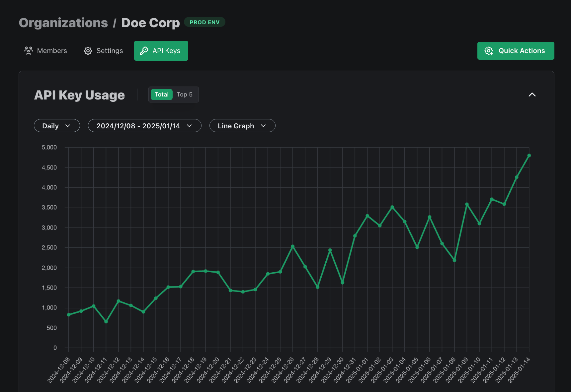The image size is (571, 392).
Task: Click the Quick Actions gear icon
Action: 489,51
